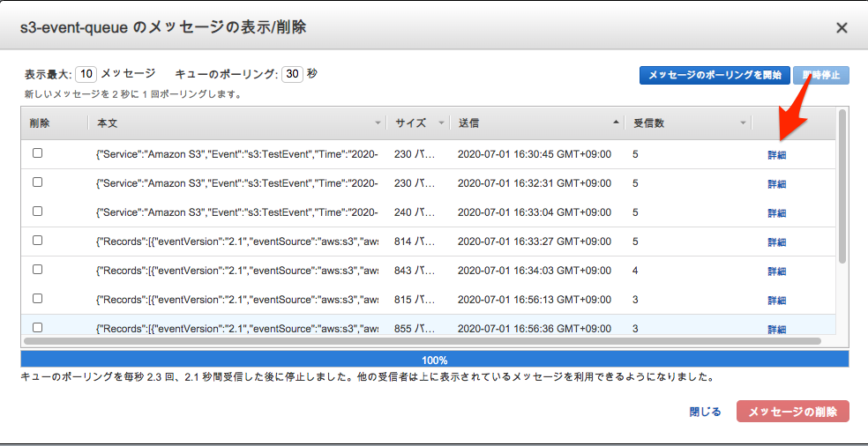The height and width of the screenshot is (446, 868).
Task: Open 詳細 for the 16:34:03 message
Action: (x=776, y=271)
